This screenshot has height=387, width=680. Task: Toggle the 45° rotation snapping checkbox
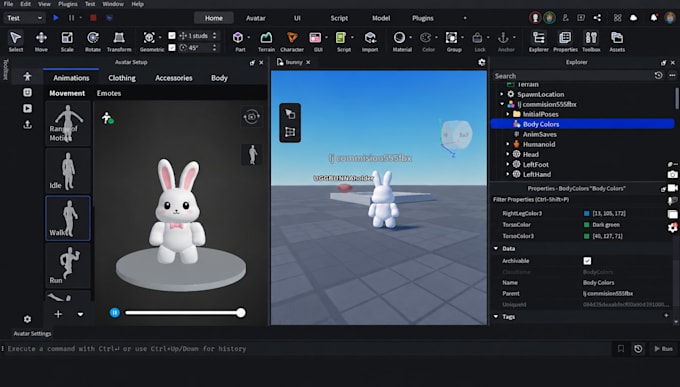[172, 47]
